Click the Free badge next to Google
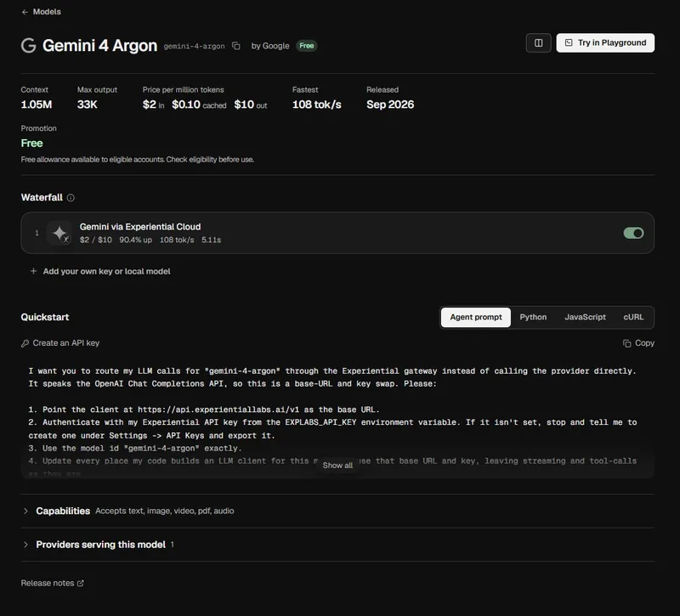Screen dimensions: 680x616 (306, 46)
